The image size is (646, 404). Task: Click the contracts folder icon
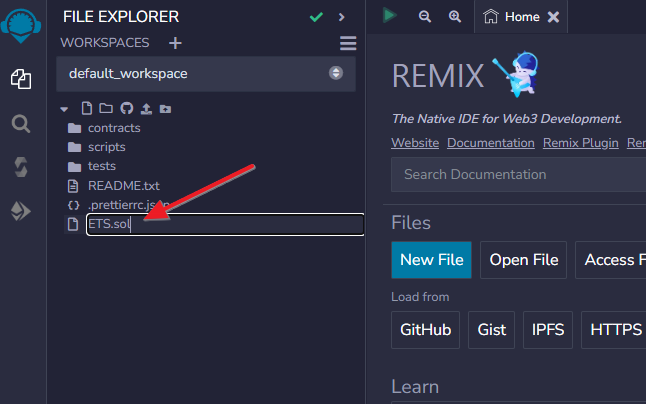click(74, 128)
